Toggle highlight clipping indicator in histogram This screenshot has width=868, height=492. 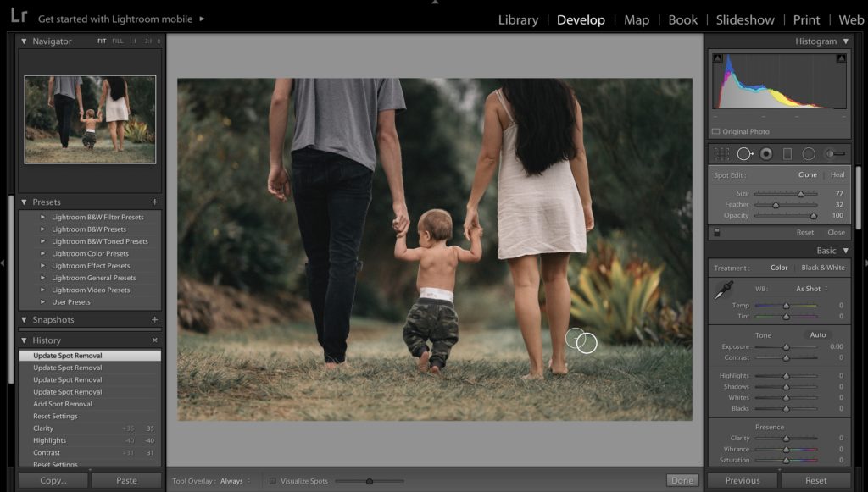pos(842,58)
